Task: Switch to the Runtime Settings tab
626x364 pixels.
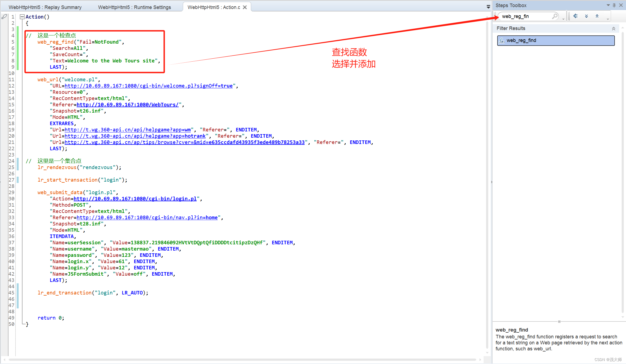Action: coord(134,7)
